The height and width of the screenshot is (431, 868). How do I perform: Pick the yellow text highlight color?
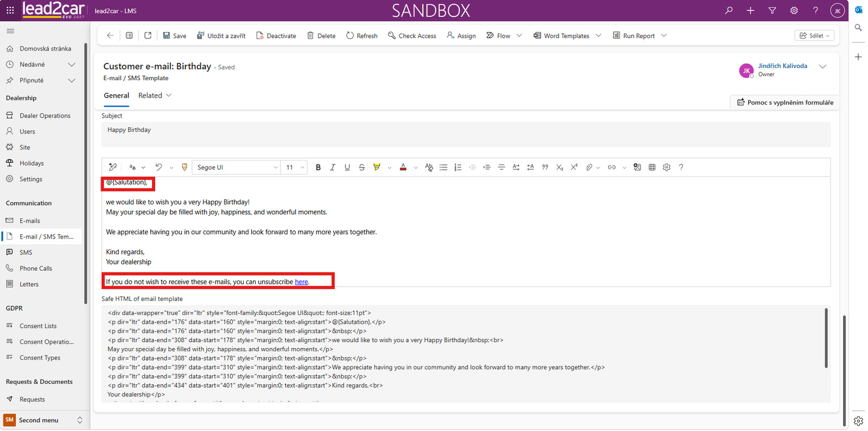click(x=376, y=167)
